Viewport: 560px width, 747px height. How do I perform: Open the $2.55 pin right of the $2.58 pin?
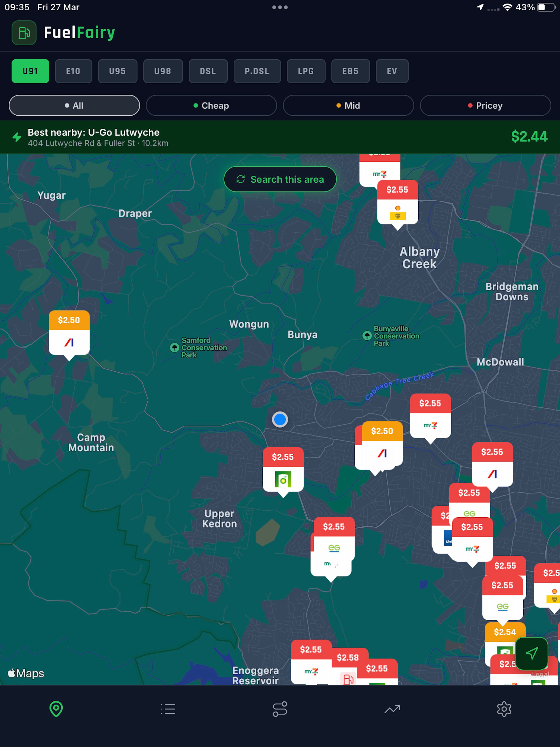click(377, 671)
